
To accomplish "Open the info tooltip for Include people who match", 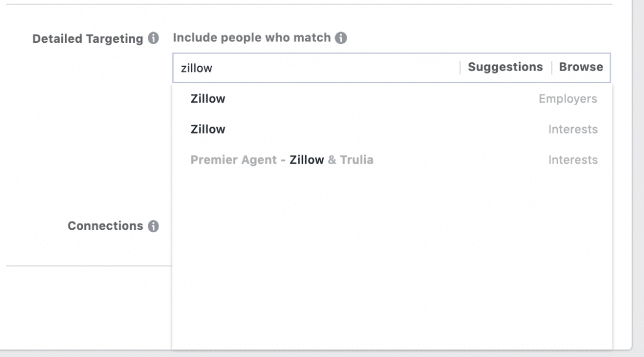I will pos(340,38).
